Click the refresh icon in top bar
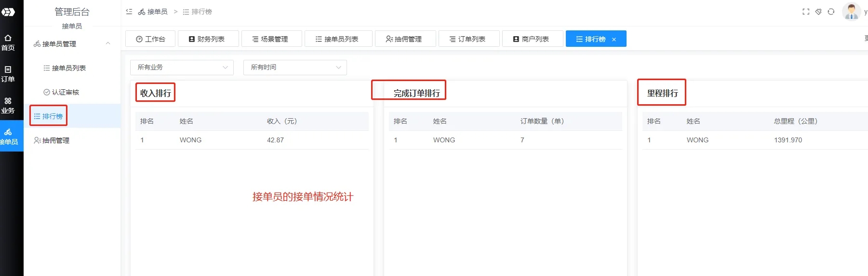The height and width of the screenshot is (276, 868). pyautogui.click(x=831, y=12)
